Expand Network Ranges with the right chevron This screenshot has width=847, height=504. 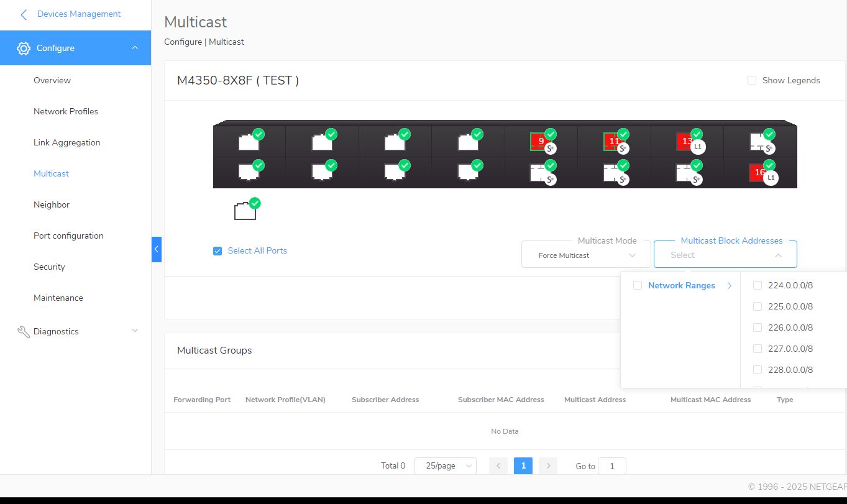[730, 286]
